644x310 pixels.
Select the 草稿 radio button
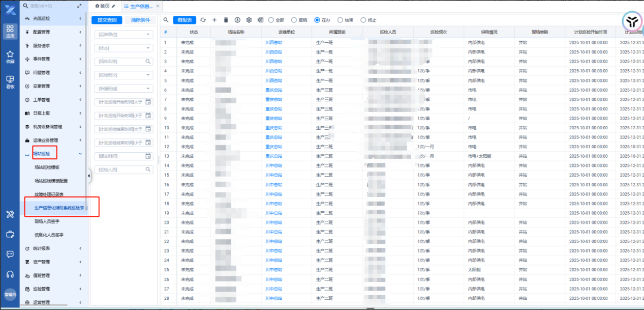(294, 20)
